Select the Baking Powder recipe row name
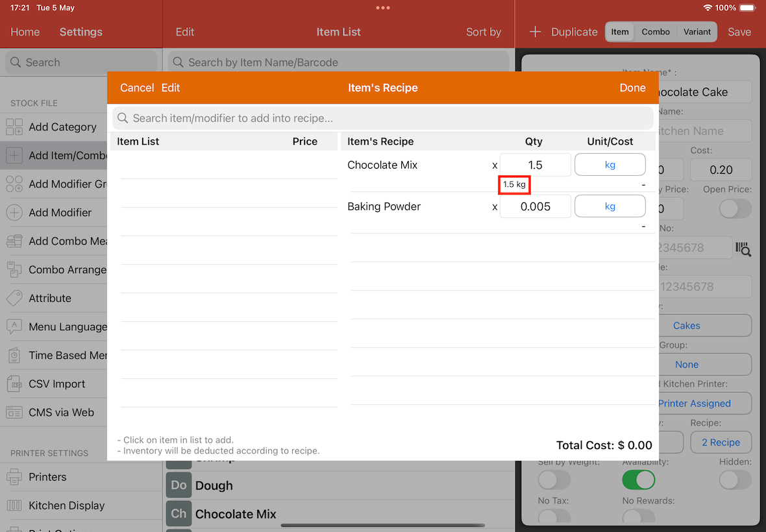This screenshot has width=766, height=532. coord(384,206)
